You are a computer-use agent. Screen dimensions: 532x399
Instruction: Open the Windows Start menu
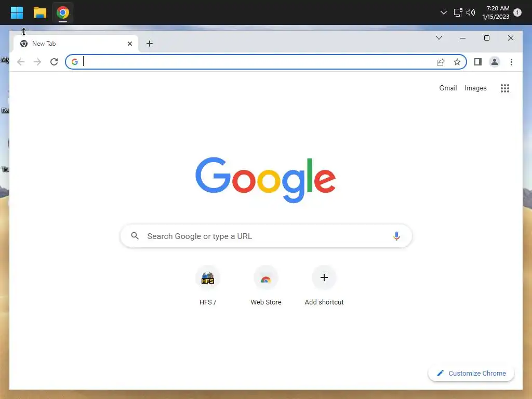coord(17,12)
